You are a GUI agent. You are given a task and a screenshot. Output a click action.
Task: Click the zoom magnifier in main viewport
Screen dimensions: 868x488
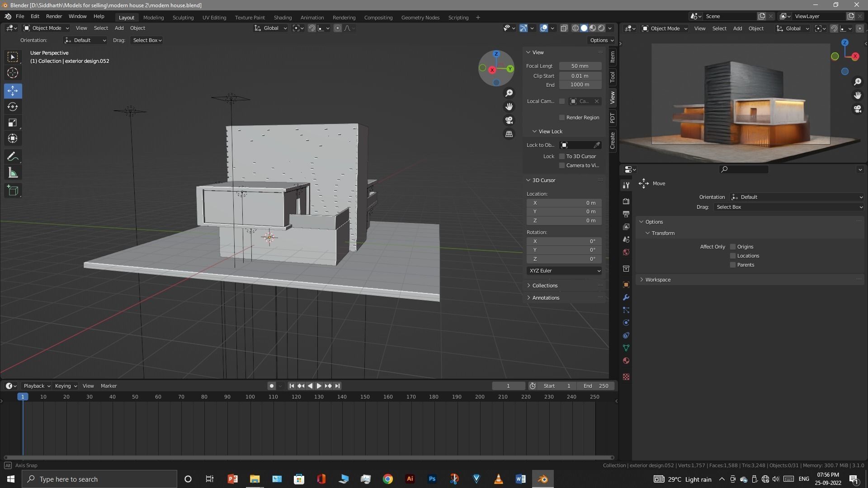509,93
